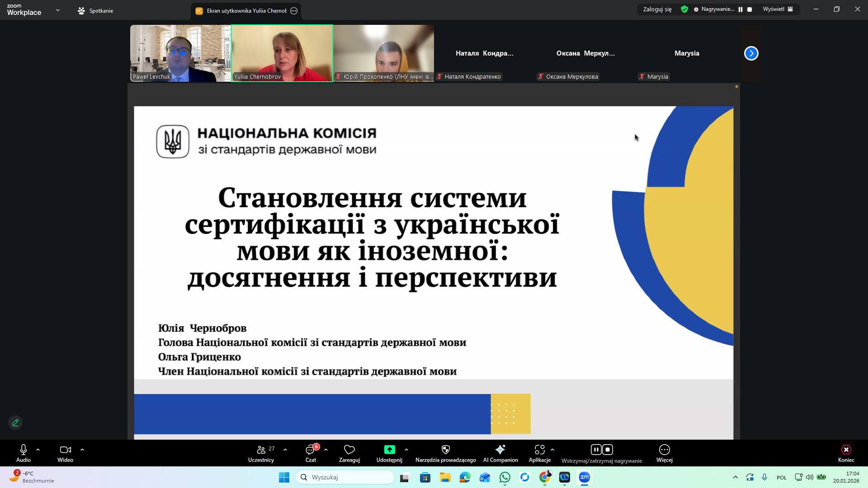Image resolution: width=868 pixels, height=488 pixels.
Task: Click the green annotation pencil icon
Action: (x=15, y=422)
